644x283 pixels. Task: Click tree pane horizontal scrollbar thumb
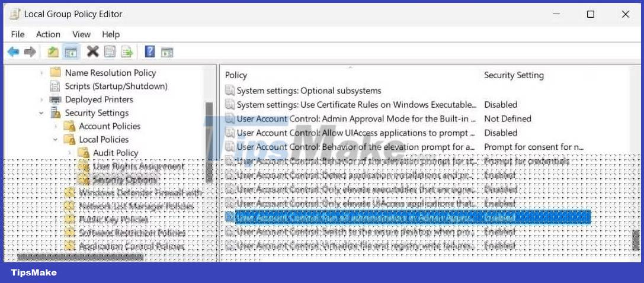80,257
